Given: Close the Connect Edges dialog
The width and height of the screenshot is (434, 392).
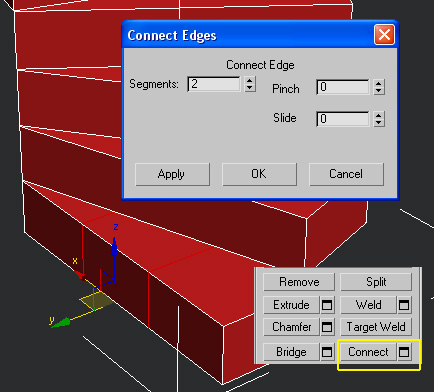Looking at the screenshot, I should [384, 35].
